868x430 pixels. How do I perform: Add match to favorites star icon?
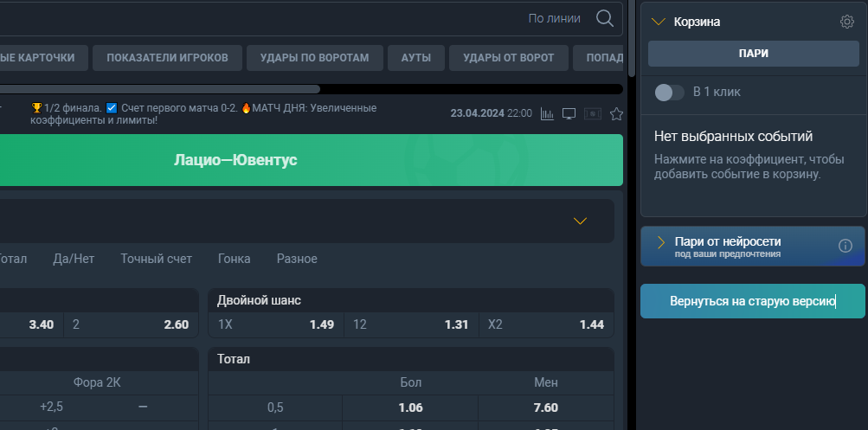point(616,114)
